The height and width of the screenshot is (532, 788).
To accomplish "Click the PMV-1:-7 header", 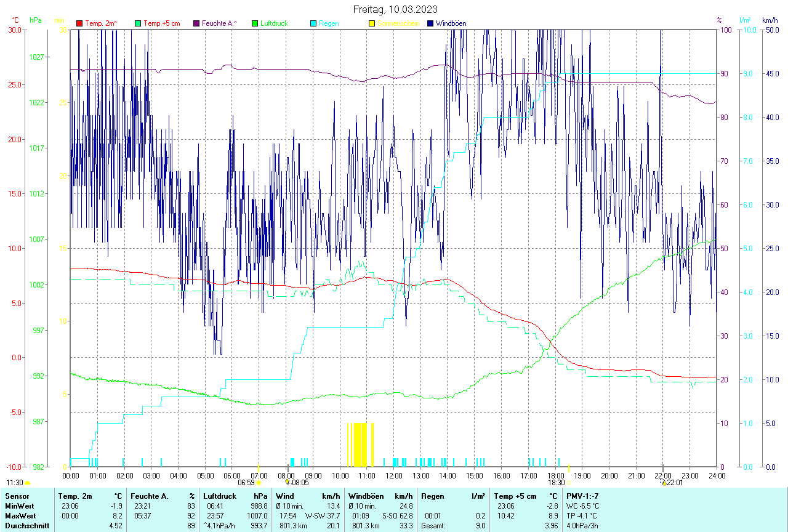I will 582,496.
